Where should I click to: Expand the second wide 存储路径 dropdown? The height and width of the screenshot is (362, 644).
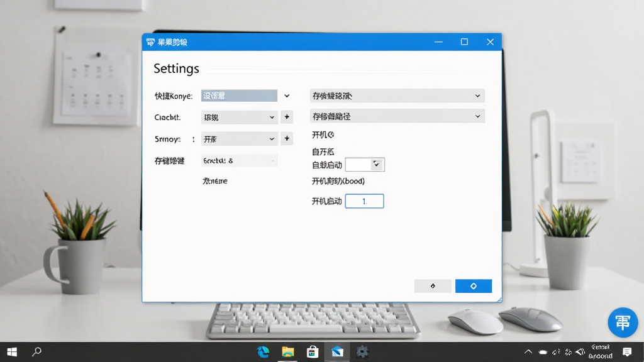pyautogui.click(x=397, y=116)
